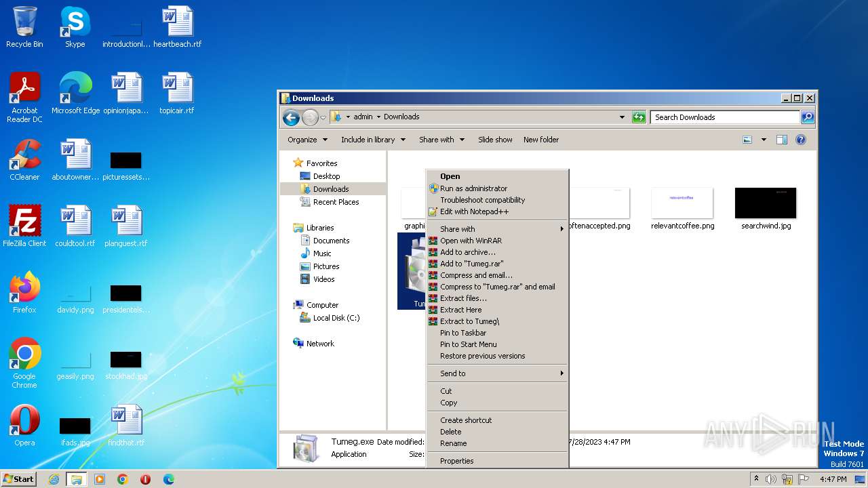The height and width of the screenshot is (488, 868).
Task: Click the Explorer Forward arrow button
Action: [310, 117]
